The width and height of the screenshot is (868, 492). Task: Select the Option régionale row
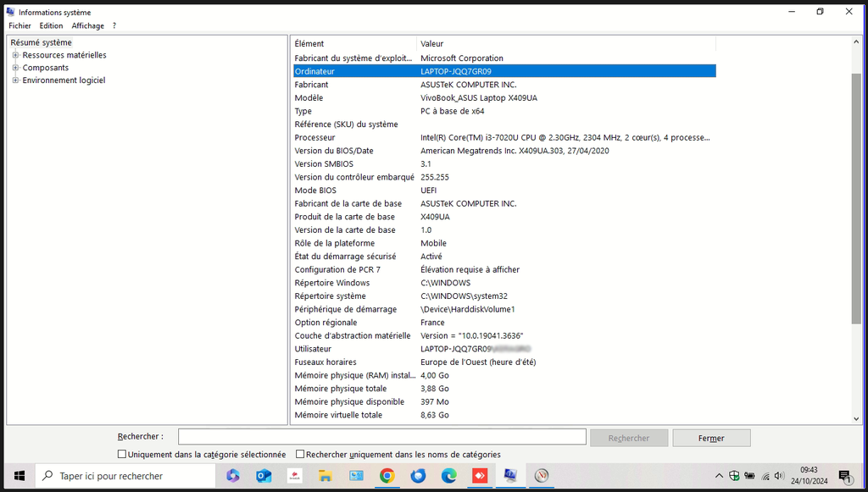click(x=504, y=323)
